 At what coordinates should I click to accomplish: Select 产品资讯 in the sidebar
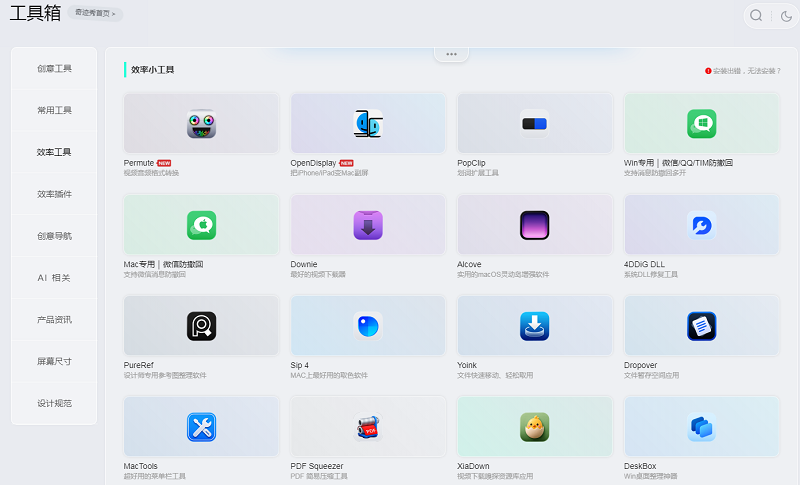click(54, 319)
